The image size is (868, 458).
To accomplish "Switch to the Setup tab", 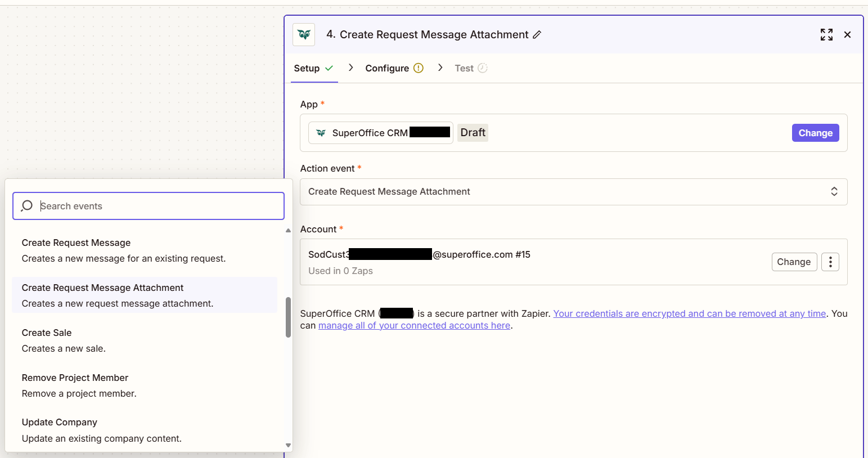I will 314,68.
